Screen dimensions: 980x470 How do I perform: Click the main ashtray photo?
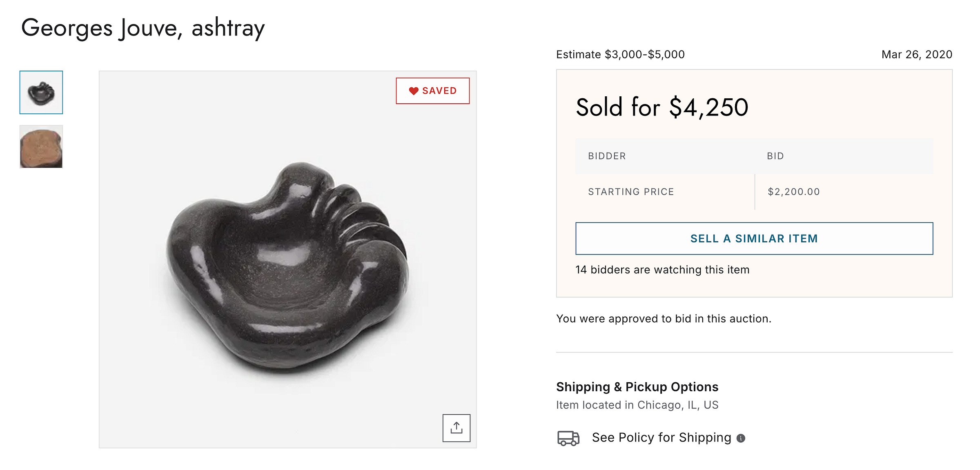(x=287, y=265)
